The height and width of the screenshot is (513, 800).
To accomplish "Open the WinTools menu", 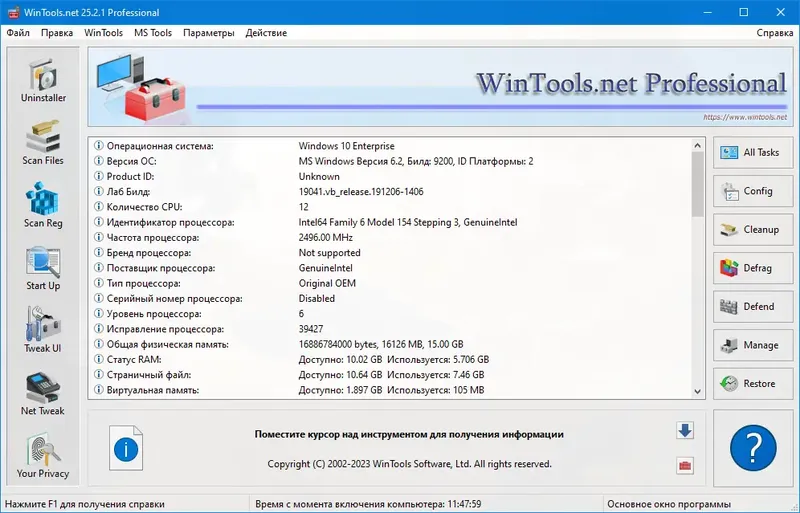I will click(x=104, y=33).
